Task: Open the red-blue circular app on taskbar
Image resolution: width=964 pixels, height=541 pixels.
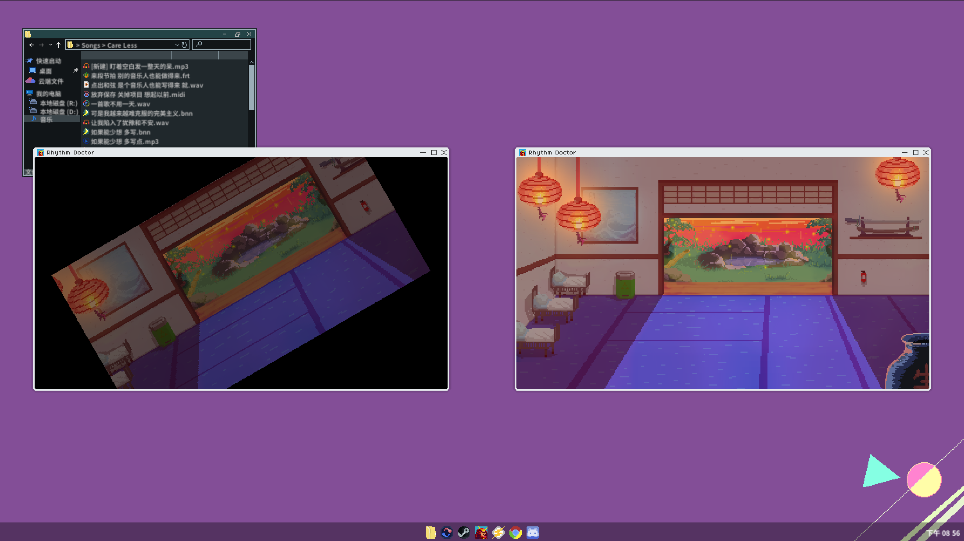Action: click(x=447, y=532)
